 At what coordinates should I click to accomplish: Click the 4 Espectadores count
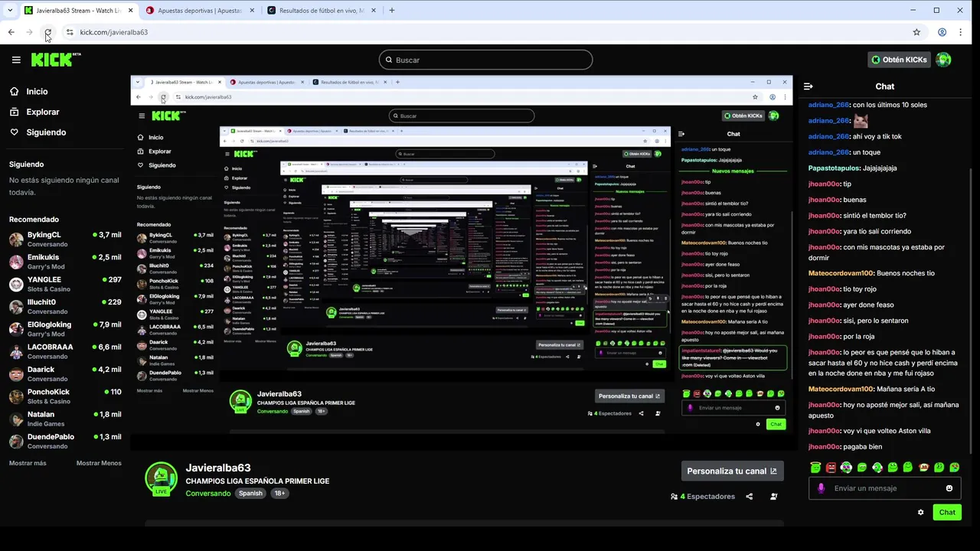703,496
